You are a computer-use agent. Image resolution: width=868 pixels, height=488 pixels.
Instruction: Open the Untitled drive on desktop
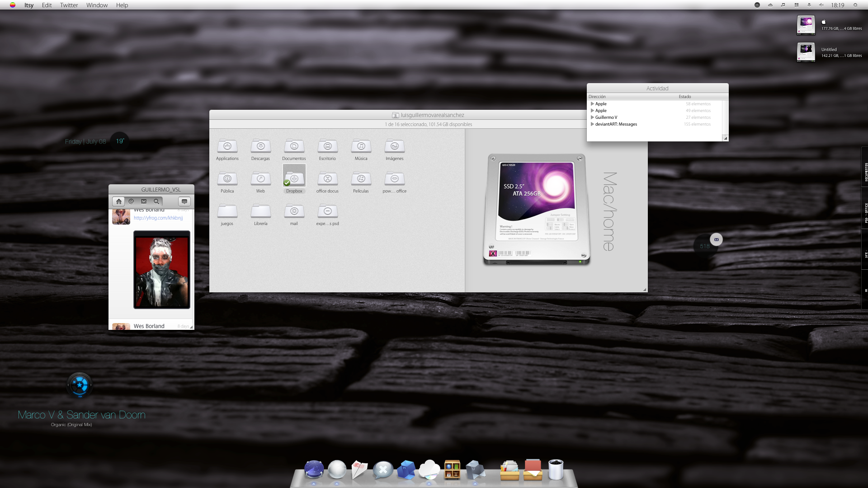[x=806, y=52]
